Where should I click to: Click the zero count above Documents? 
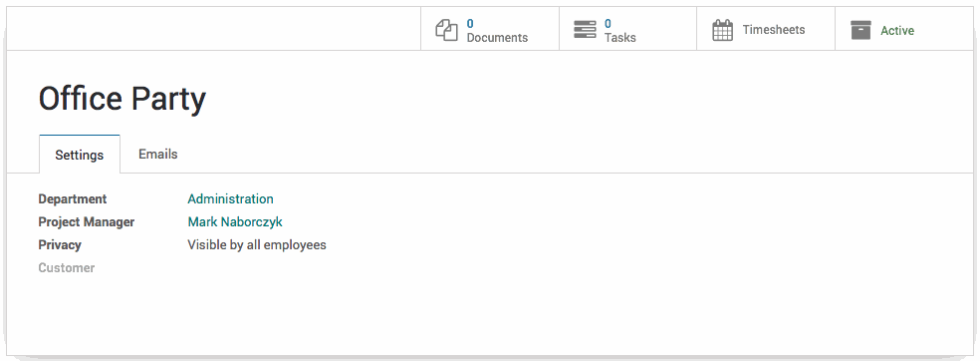pos(470,24)
